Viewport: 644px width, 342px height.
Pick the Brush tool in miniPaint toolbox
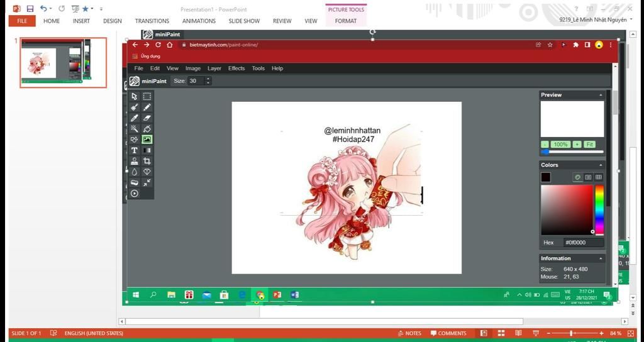135,107
